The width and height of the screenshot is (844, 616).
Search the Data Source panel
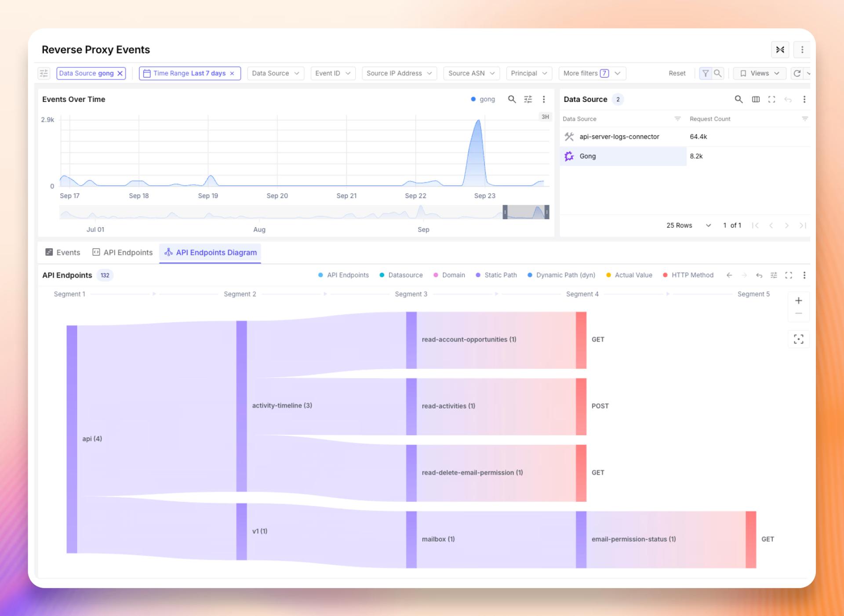(738, 99)
